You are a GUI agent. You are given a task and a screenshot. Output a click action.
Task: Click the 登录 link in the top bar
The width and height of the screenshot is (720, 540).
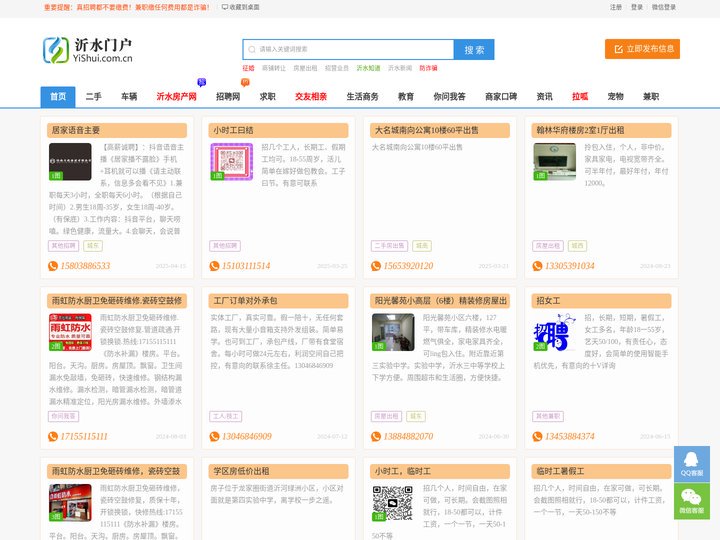pyautogui.click(x=637, y=7)
